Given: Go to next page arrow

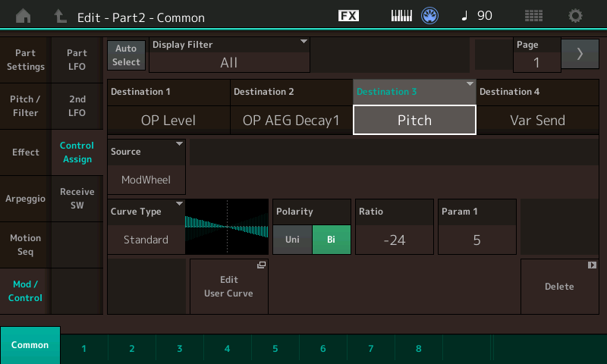Looking at the screenshot, I should tap(580, 54).
